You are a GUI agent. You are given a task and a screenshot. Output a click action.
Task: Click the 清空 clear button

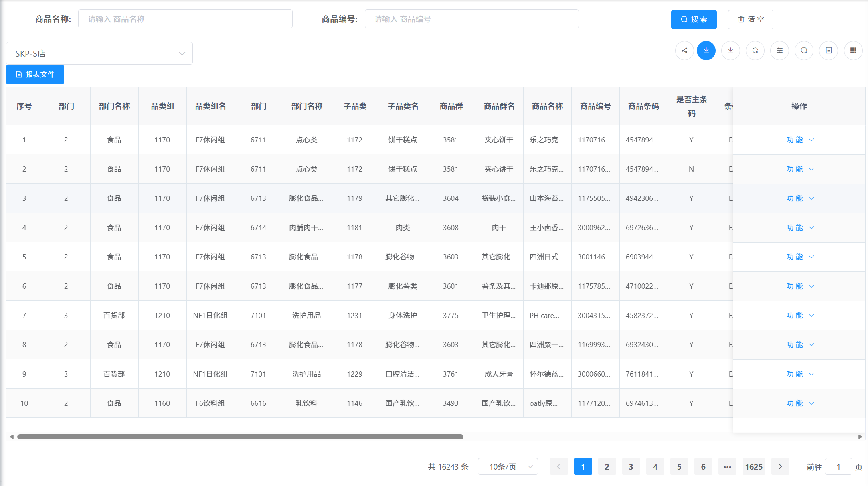pyautogui.click(x=751, y=20)
